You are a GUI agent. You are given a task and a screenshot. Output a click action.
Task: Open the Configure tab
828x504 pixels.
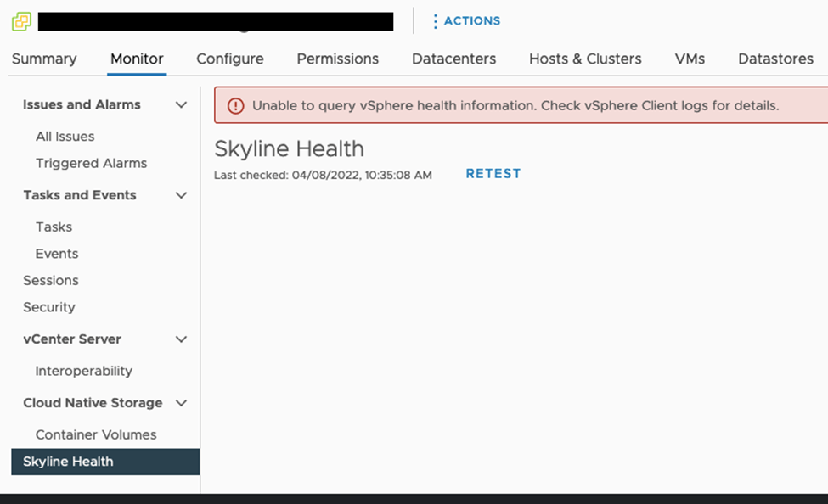[230, 59]
